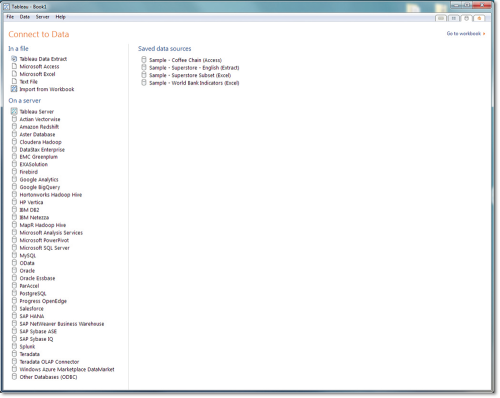
Task: Click the Tableau Server icon
Action: (x=14, y=111)
